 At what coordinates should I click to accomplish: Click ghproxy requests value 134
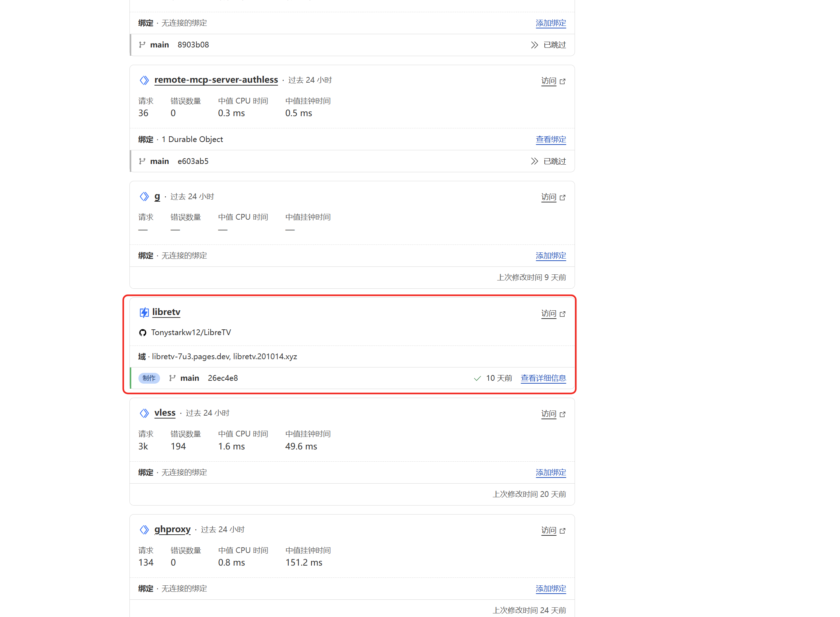coord(146,562)
